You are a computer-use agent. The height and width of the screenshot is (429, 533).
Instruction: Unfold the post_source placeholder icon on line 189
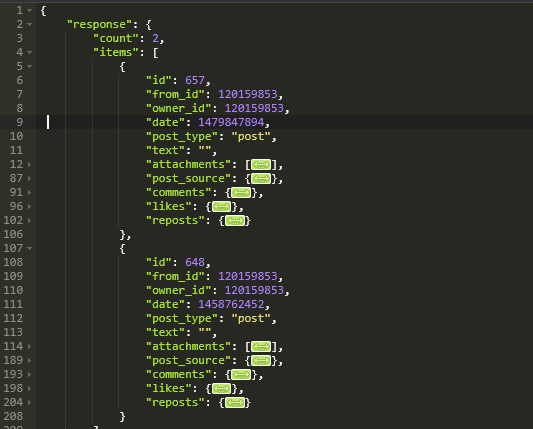[x=261, y=361]
